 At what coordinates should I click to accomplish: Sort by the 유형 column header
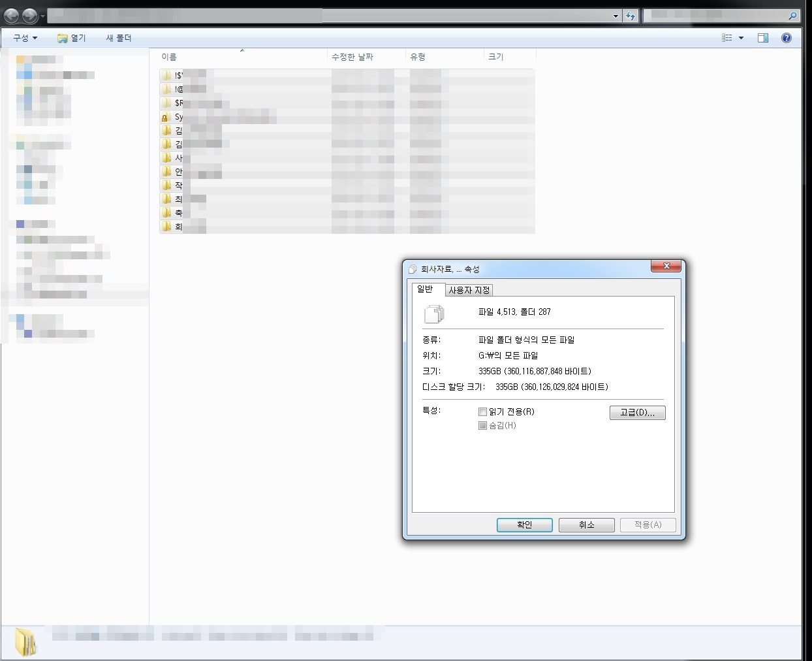click(445, 57)
